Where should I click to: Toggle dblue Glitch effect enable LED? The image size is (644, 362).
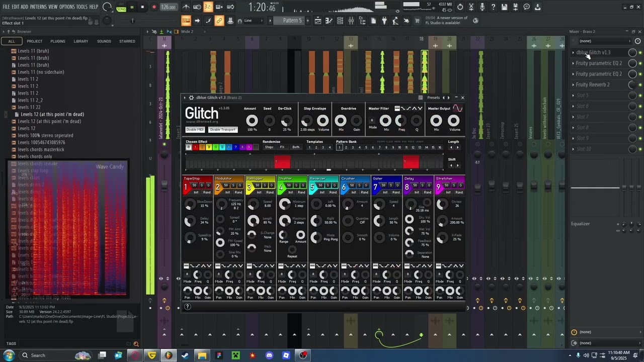coord(640,52)
